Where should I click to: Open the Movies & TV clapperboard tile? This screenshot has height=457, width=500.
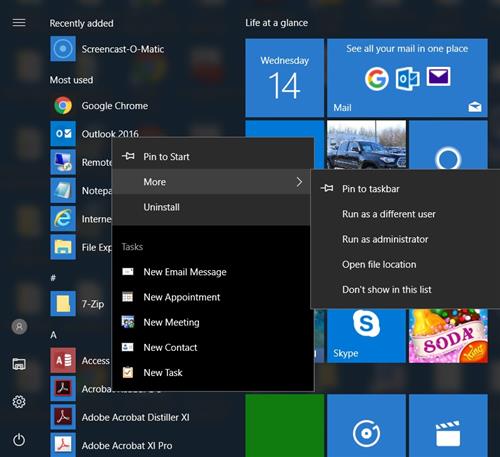[448, 426]
